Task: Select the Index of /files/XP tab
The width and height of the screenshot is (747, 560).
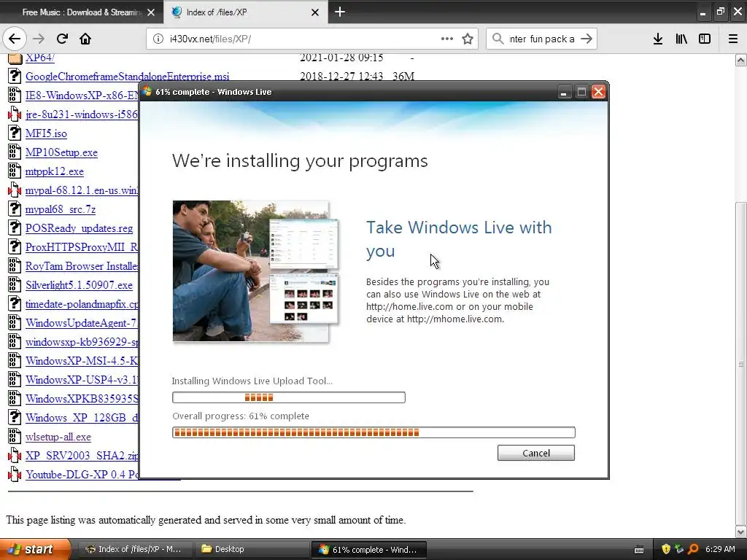Action: pos(245,12)
